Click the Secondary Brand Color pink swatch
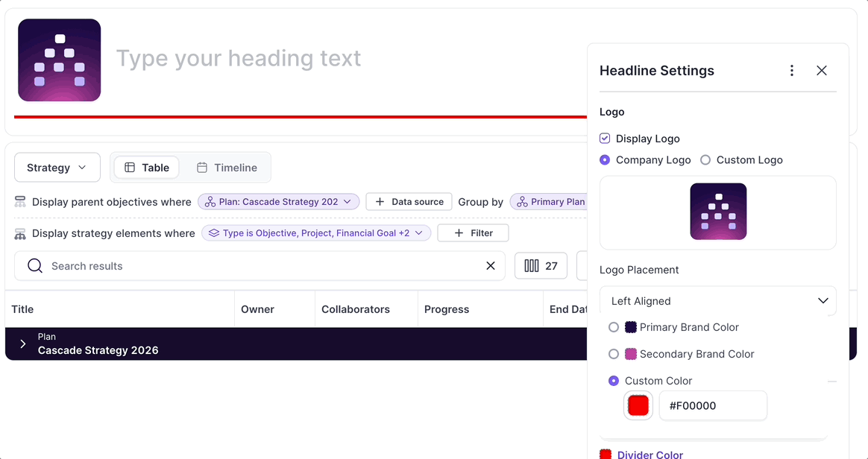 click(631, 354)
